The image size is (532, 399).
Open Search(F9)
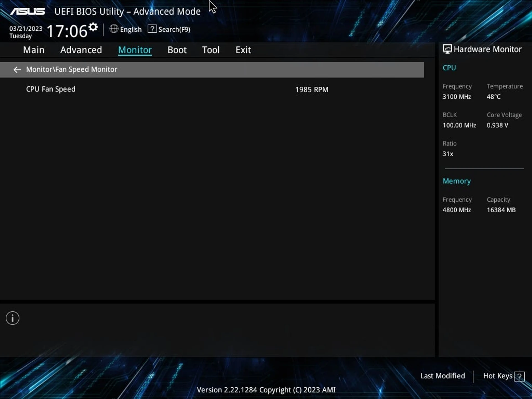[174, 29]
